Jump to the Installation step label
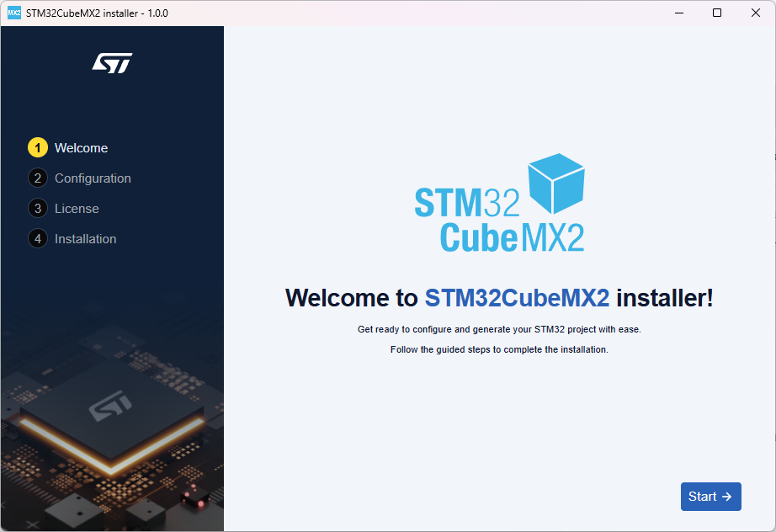This screenshot has height=532, width=776. (x=85, y=239)
